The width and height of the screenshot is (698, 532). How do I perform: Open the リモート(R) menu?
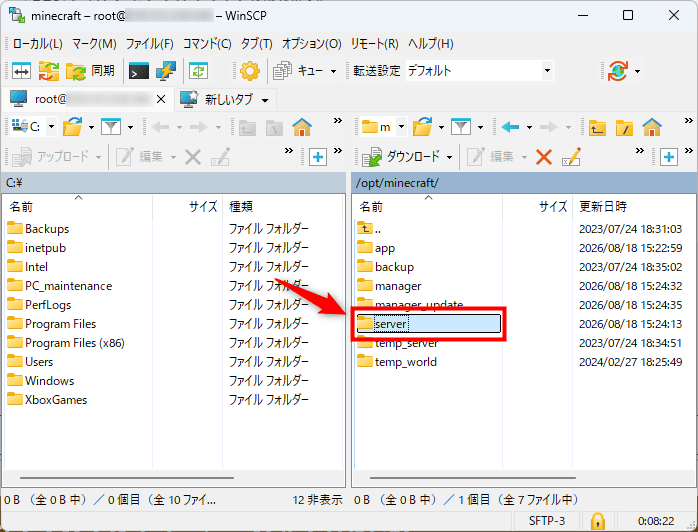(375, 44)
